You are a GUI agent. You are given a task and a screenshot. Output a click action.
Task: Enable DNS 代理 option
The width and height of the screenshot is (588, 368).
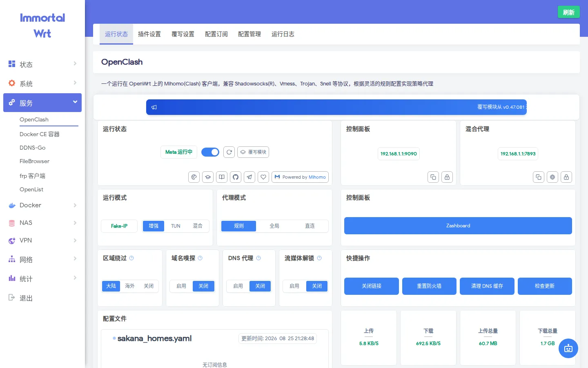238,286
